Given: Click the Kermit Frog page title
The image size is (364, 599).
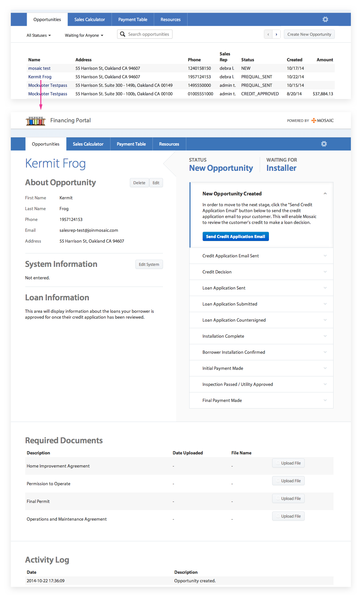Looking at the screenshot, I should [55, 163].
